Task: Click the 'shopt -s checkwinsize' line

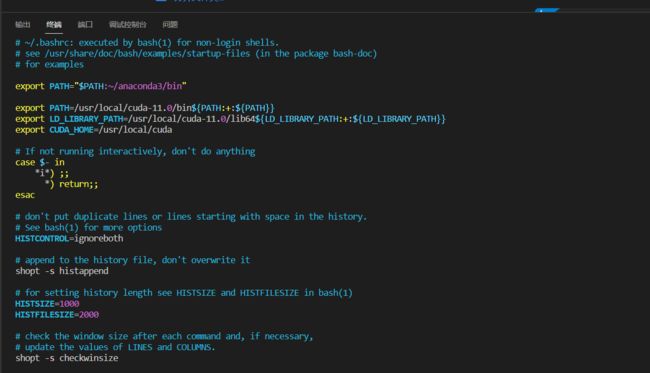Action: (x=67, y=358)
